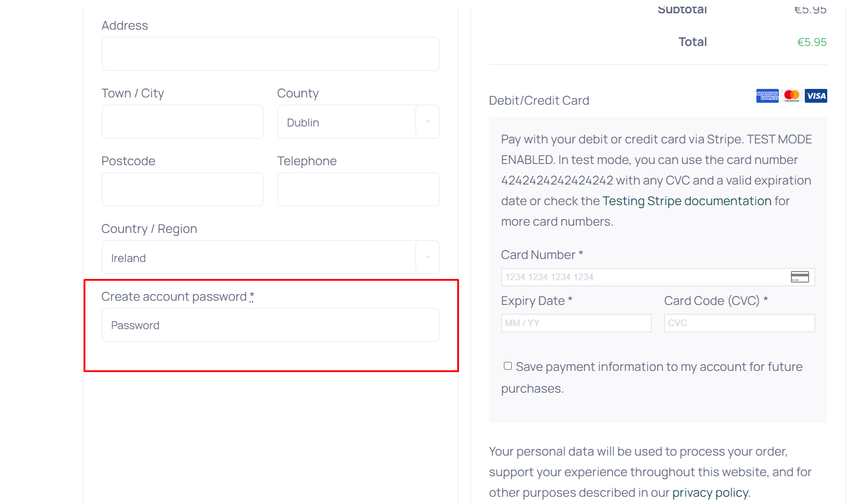The width and height of the screenshot is (846, 504).
Task: Focus the Address input field
Action: [x=270, y=54]
